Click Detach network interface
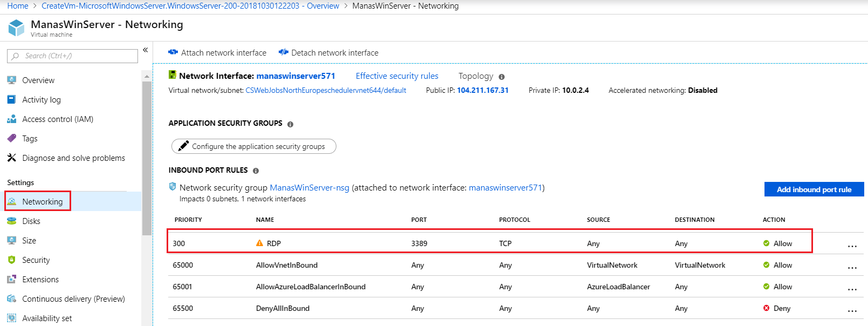The image size is (868, 326). point(328,53)
